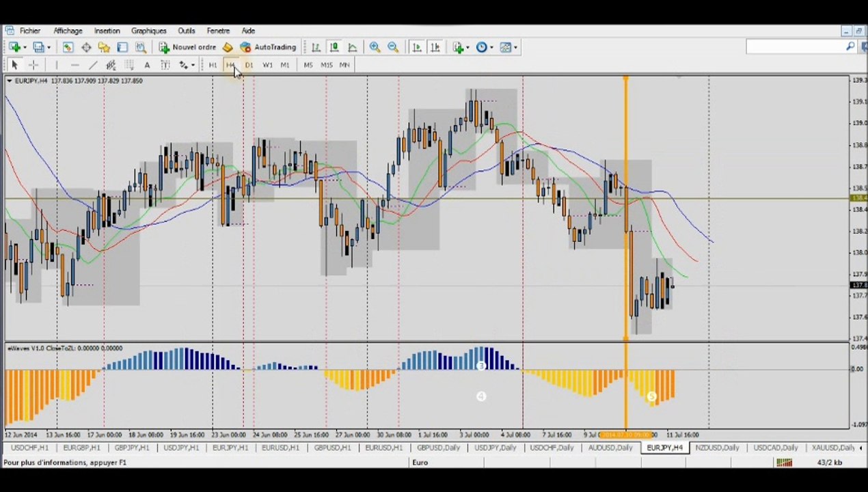Switch chart to bar chart style

(316, 47)
